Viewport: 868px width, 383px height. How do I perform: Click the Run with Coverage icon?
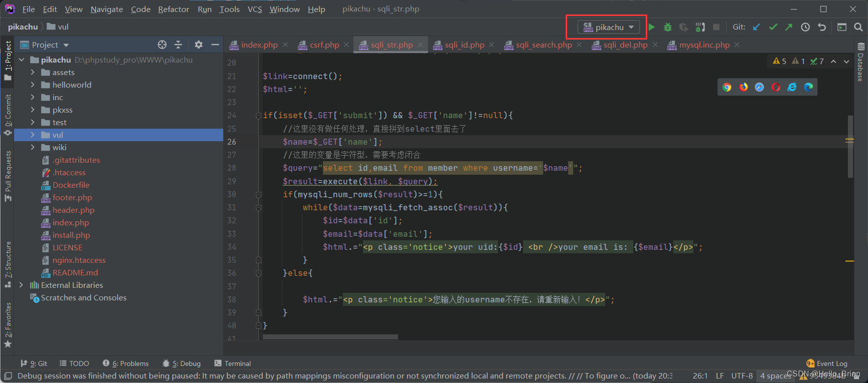(x=683, y=27)
